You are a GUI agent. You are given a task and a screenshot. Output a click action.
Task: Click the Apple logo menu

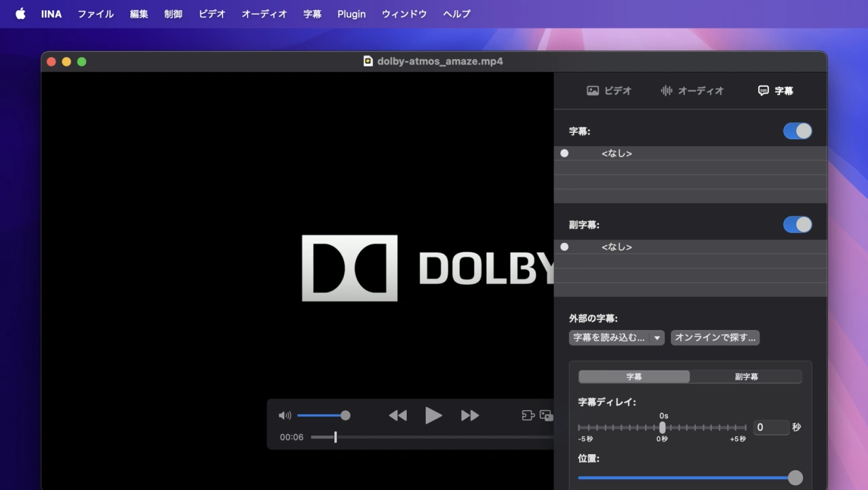pos(20,14)
